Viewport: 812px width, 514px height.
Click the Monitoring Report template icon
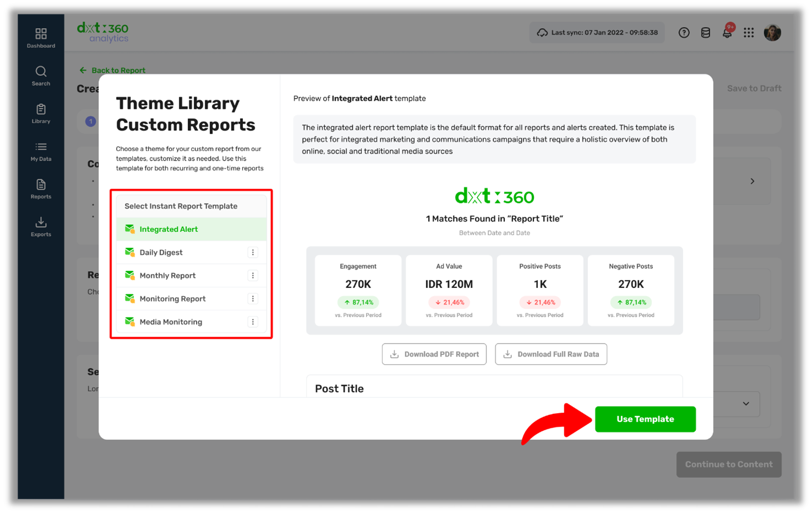pos(130,298)
